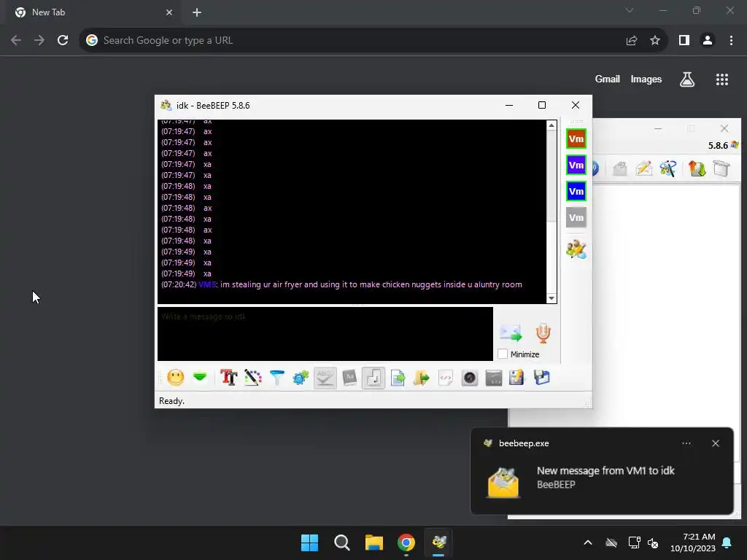747x560 pixels.
Task: Dismiss the beebeep.exe notification
Action: coord(715,443)
